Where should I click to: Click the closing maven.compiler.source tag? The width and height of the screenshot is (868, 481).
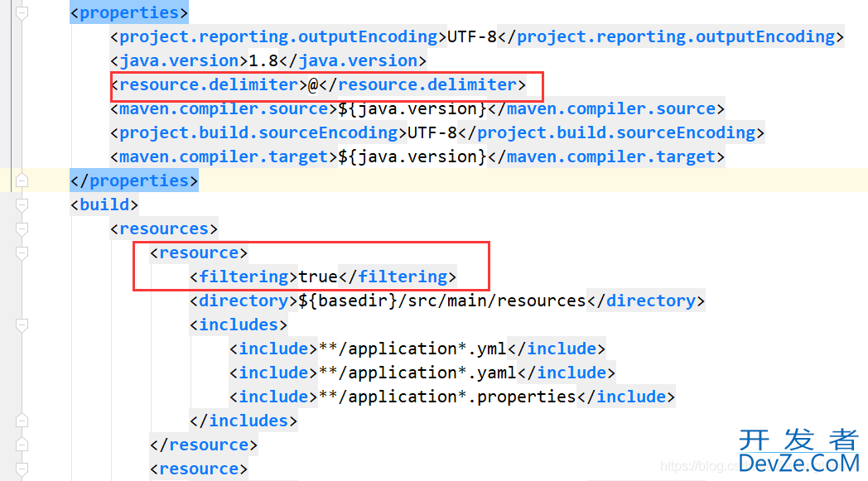[606, 109]
